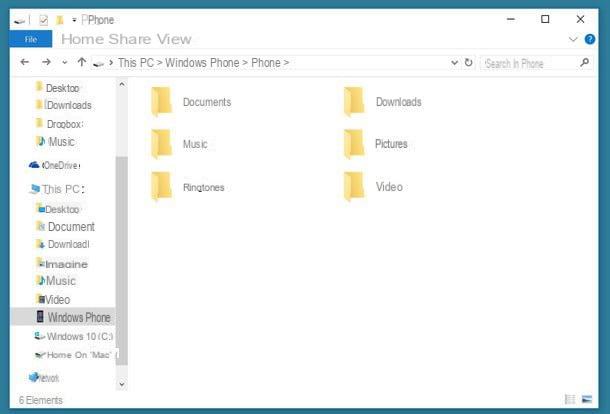Screen dimensions: 610x414
Task: Click the Ringtones folder name
Action: [x=204, y=187]
